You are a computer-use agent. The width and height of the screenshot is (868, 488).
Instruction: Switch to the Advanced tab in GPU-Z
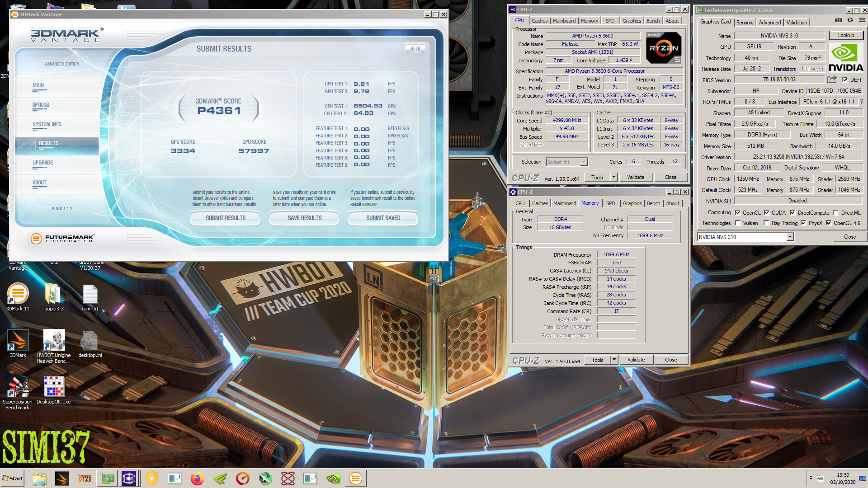tap(769, 22)
